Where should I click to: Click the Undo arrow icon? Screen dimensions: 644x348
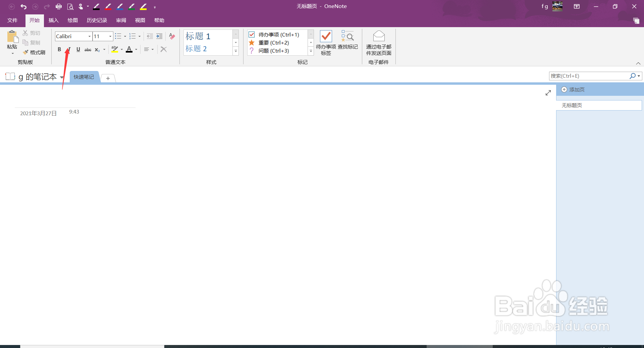tap(23, 7)
